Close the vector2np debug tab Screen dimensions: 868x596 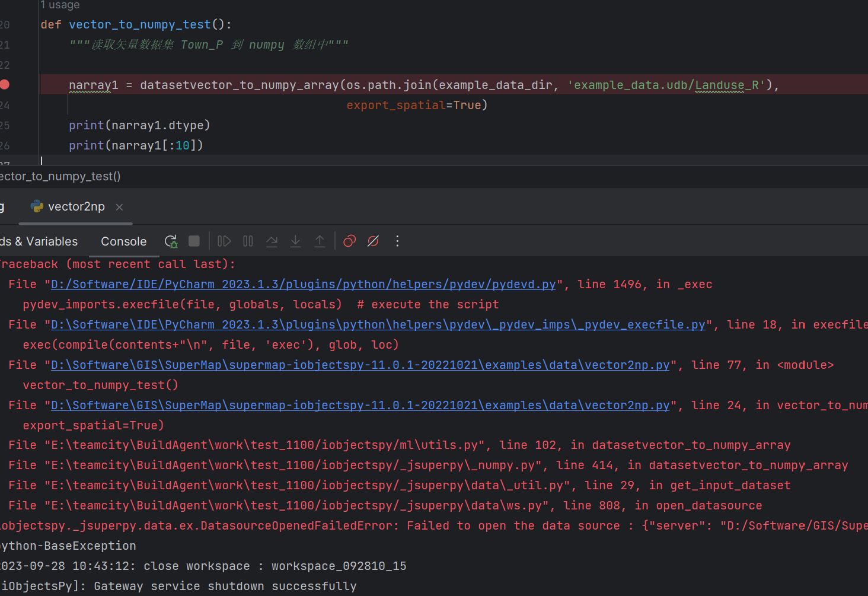(x=119, y=207)
